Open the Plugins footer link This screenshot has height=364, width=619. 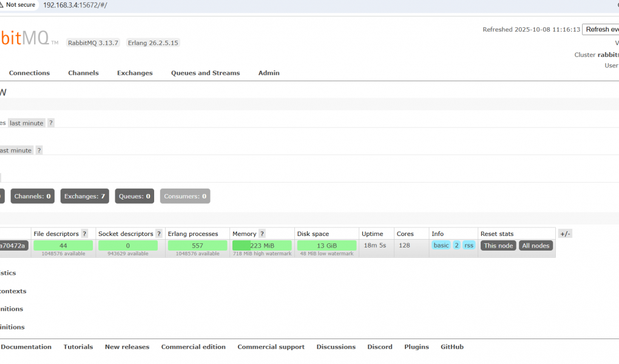tap(416, 347)
